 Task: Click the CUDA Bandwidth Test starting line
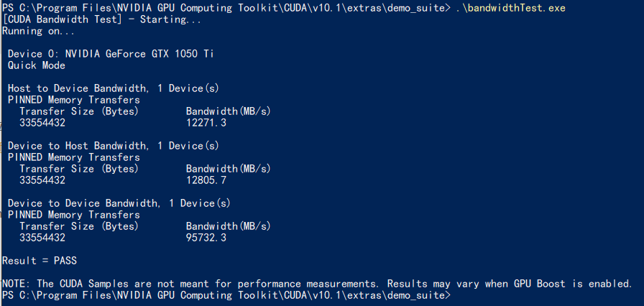point(102,19)
